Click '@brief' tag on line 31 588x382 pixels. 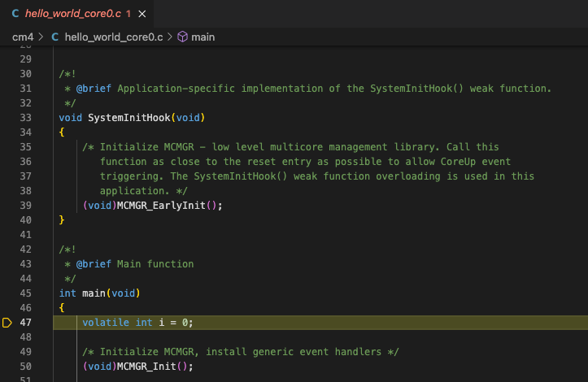tap(94, 89)
